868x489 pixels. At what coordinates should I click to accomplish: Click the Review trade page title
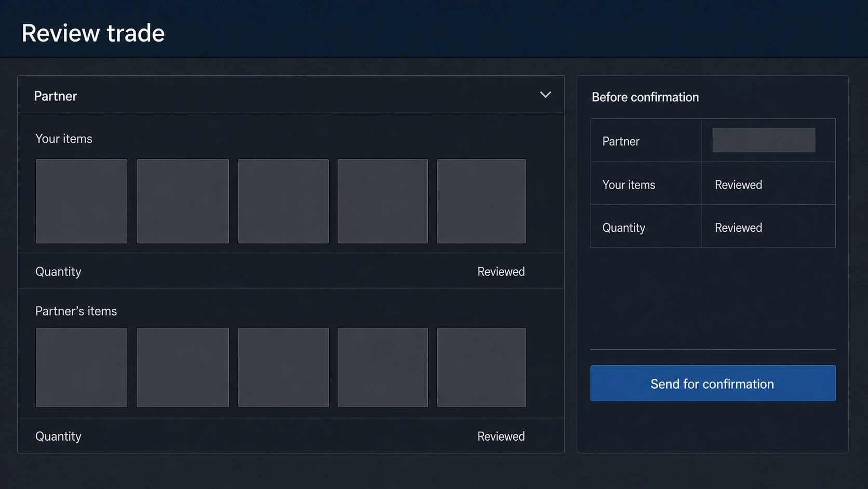pos(93,33)
